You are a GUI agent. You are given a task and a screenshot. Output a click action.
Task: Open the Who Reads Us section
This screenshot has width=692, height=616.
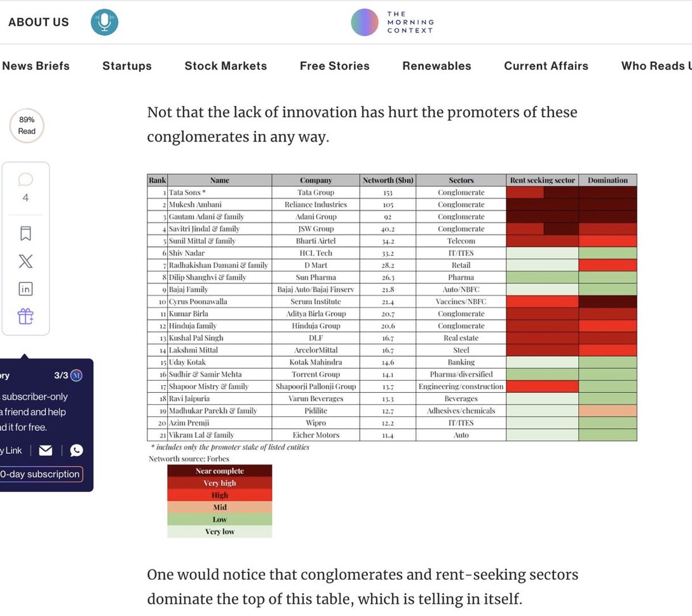656,65
